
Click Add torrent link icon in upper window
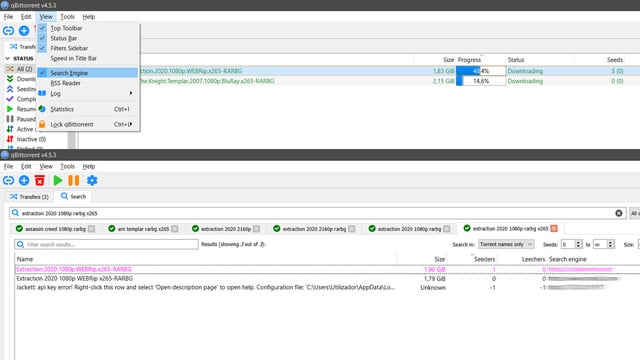pyautogui.click(x=8, y=31)
